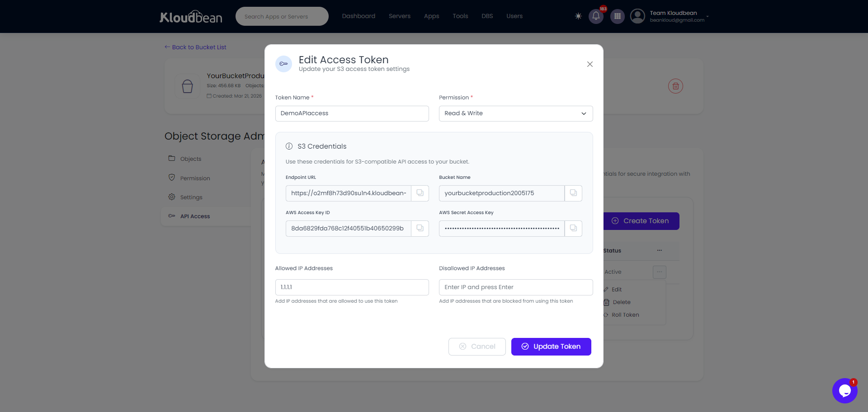
Task: Click the red delete bucket icon
Action: tap(675, 86)
